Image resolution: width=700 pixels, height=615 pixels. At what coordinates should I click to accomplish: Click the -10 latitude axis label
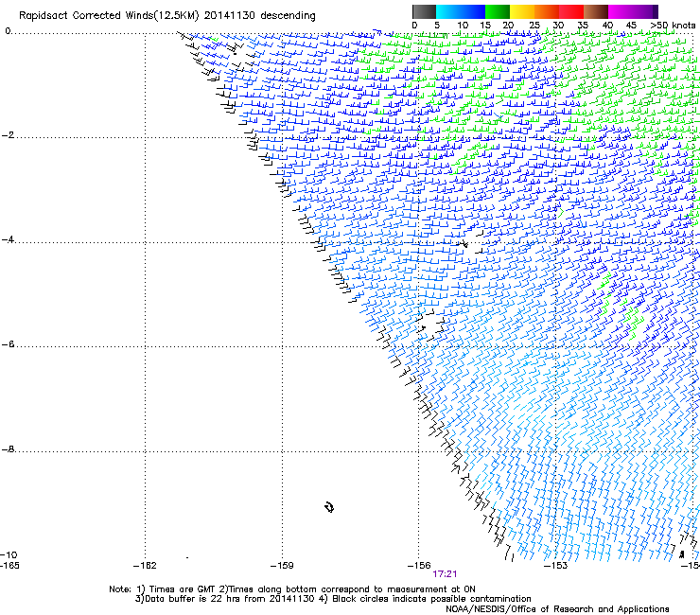click(x=9, y=555)
